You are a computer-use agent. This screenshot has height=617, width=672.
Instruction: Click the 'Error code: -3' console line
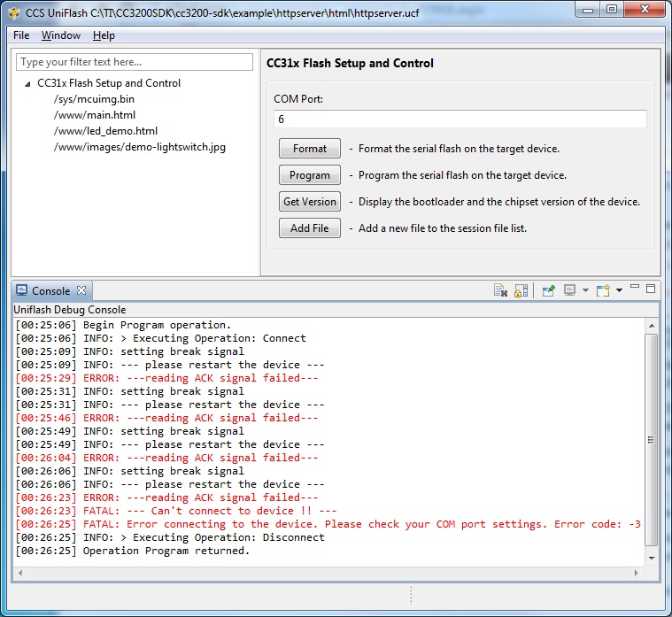[x=328, y=524]
